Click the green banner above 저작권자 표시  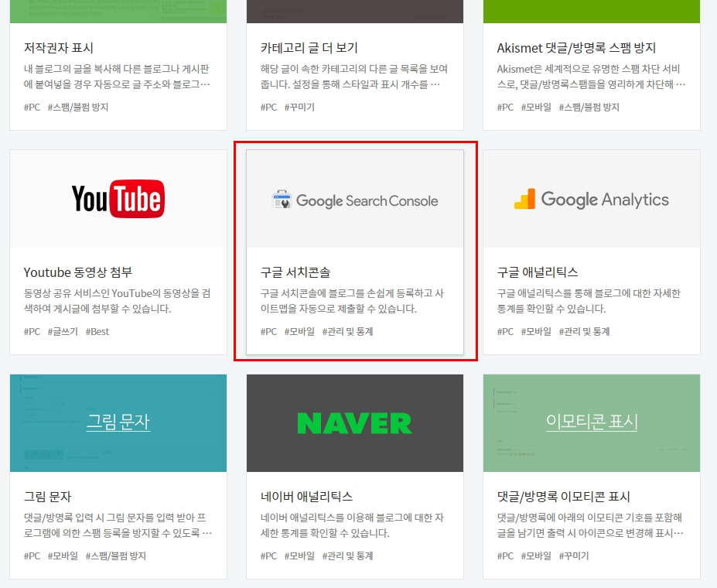click(x=118, y=12)
